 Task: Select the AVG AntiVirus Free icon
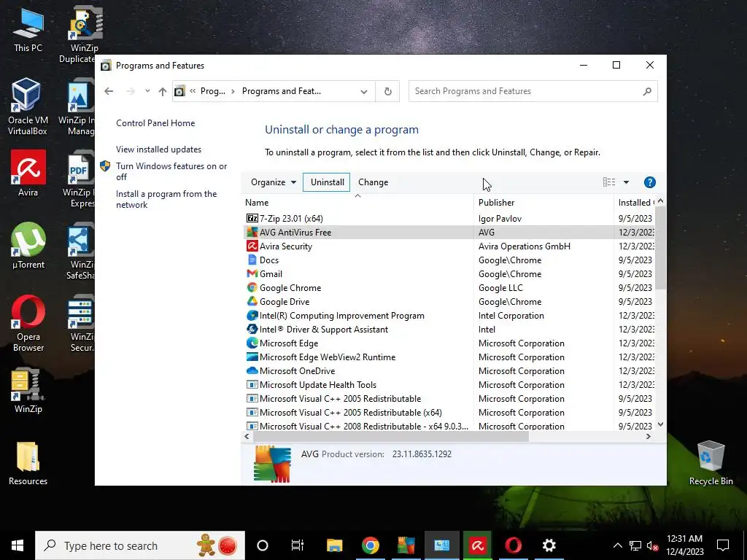coord(252,232)
